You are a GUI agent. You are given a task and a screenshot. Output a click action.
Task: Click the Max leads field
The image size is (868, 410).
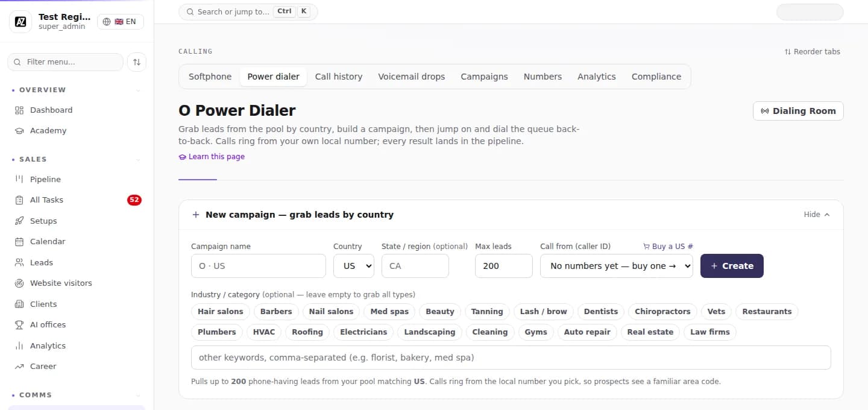pyautogui.click(x=504, y=266)
